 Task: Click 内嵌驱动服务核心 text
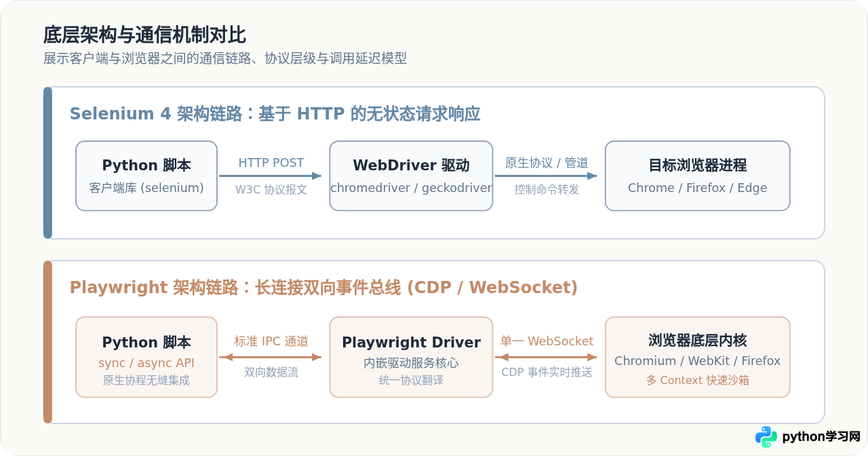pyautogui.click(x=411, y=363)
